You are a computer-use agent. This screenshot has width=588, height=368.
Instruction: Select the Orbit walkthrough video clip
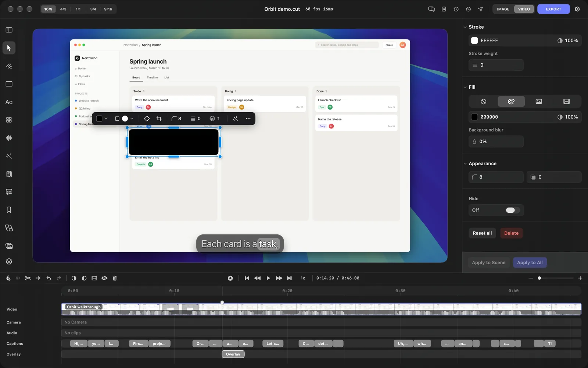(321, 309)
